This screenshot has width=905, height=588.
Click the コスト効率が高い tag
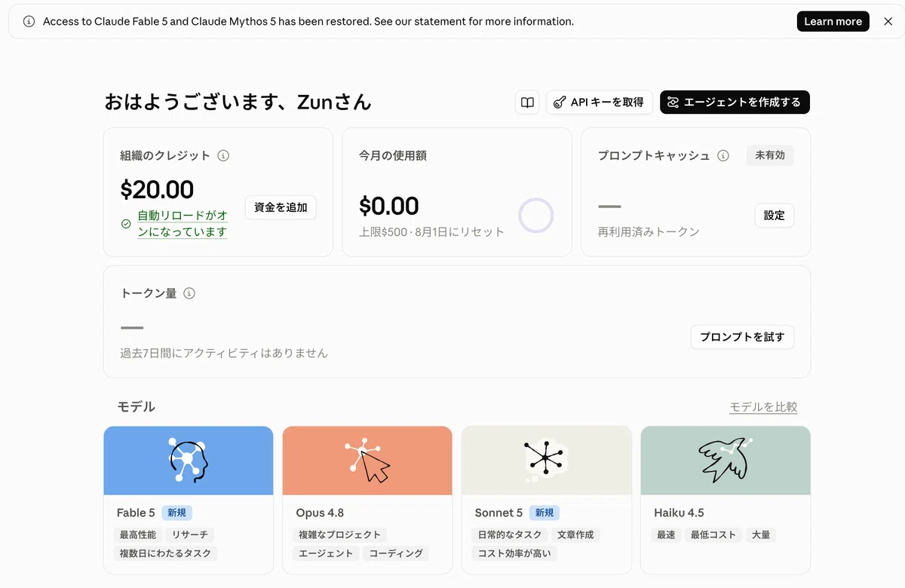[514, 553]
